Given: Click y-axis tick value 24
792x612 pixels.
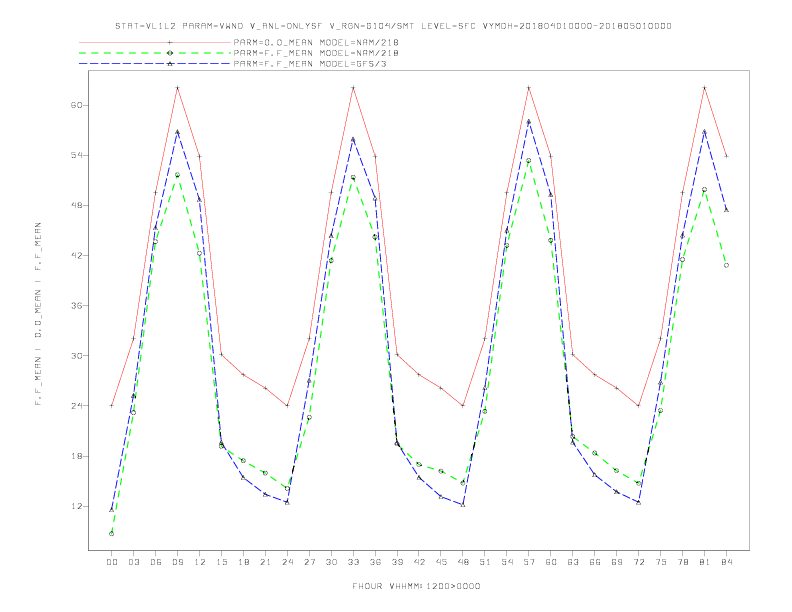Looking at the screenshot, I should click(76, 405).
